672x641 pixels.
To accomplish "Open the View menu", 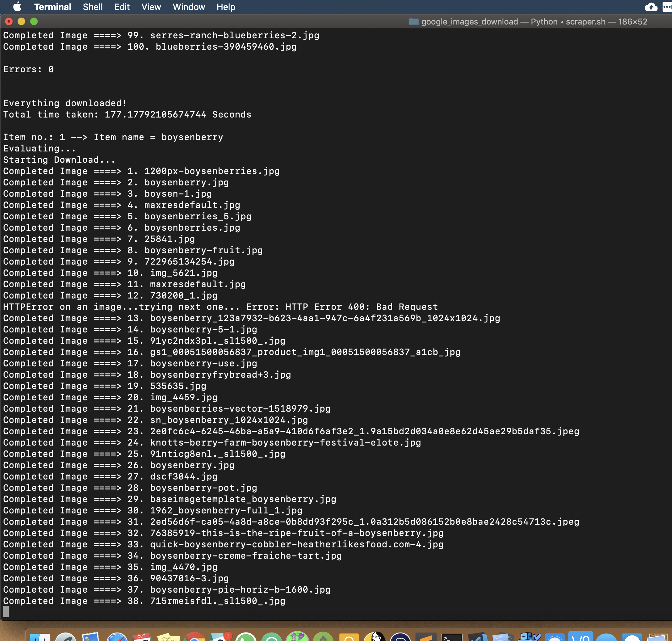I will pos(151,7).
